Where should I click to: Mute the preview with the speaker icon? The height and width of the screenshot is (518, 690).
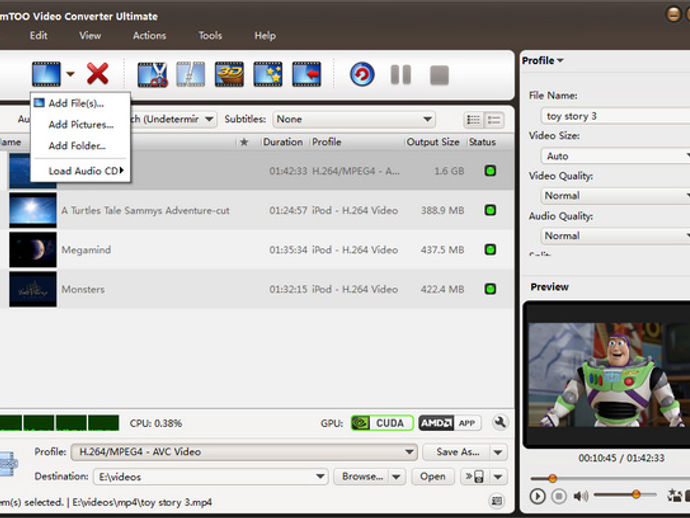coord(580,496)
